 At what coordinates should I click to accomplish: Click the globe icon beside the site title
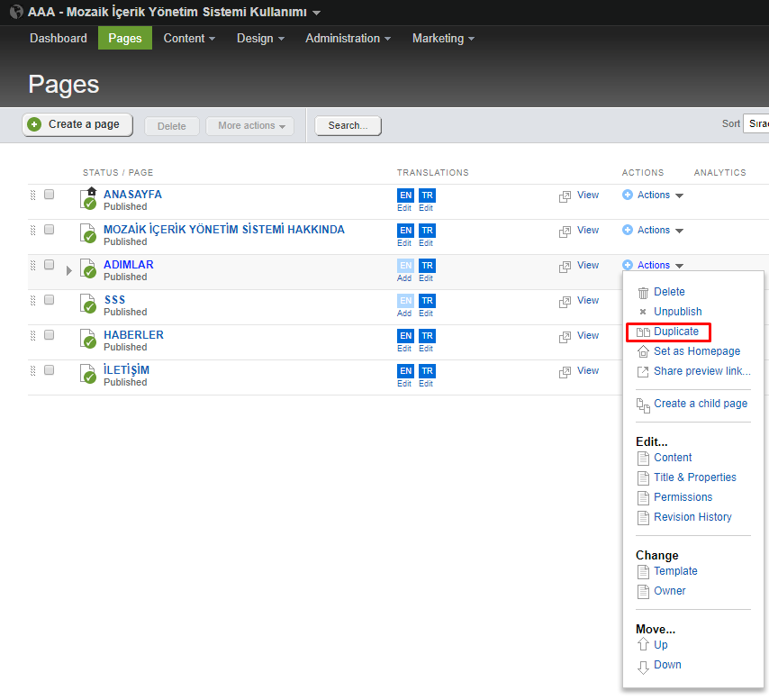coord(16,12)
